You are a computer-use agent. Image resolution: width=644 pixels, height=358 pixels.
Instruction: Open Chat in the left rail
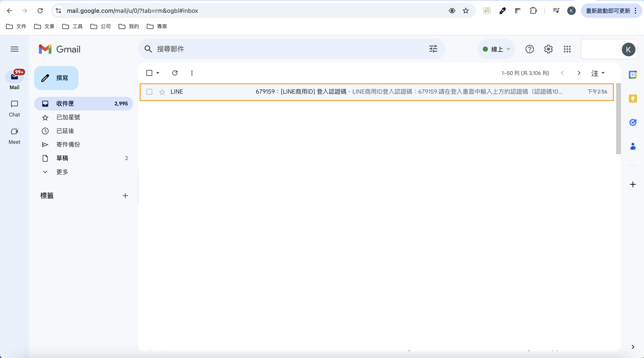click(15, 109)
